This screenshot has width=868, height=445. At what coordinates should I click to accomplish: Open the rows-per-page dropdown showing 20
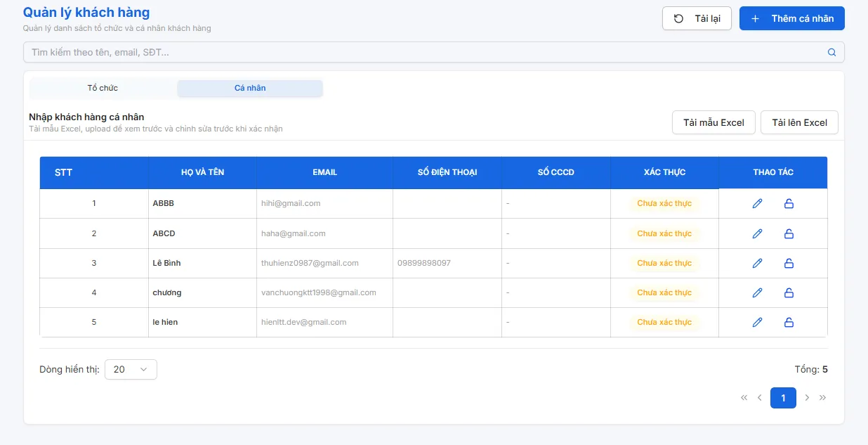(131, 369)
